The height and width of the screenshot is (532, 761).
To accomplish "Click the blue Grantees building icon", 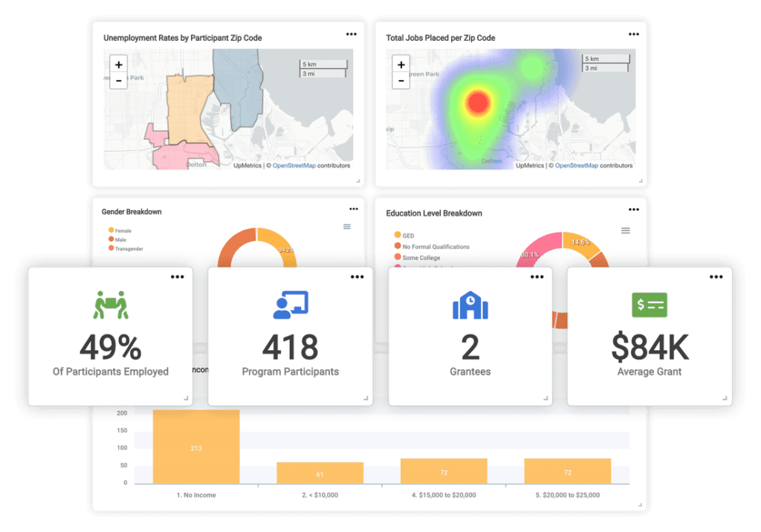I will [470, 305].
